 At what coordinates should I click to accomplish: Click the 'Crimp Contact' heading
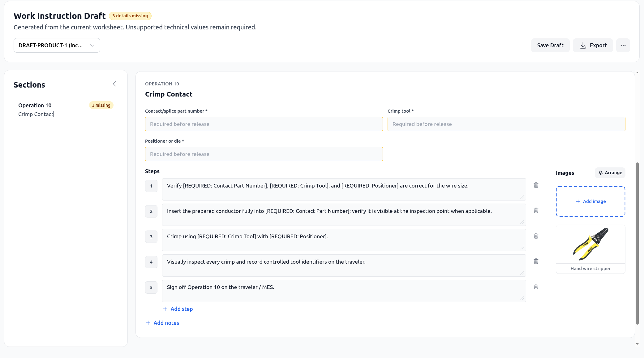click(x=169, y=94)
